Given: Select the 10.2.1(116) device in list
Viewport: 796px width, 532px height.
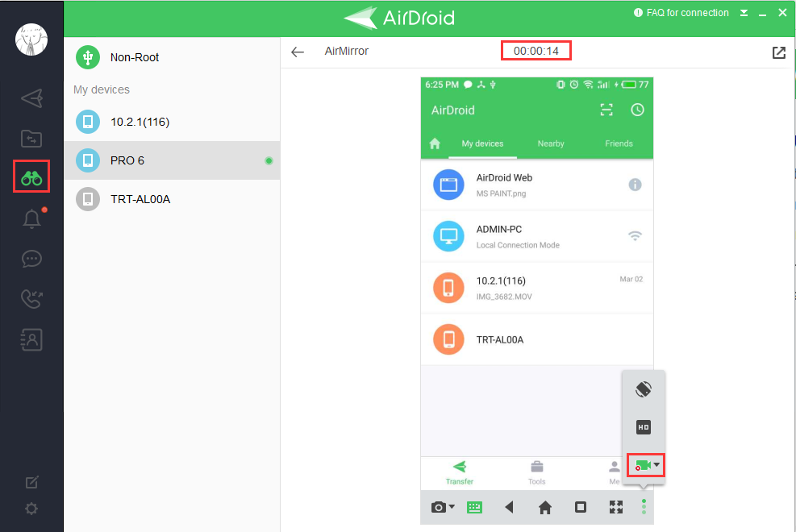Looking at the screenshot, I should (x=172, y=122).
